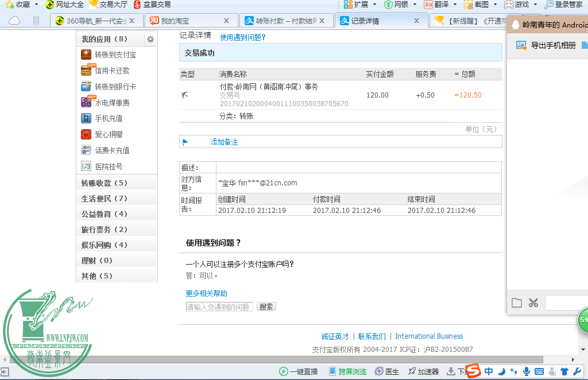Expand the 生活便民 (7) category

pos(104,199)
